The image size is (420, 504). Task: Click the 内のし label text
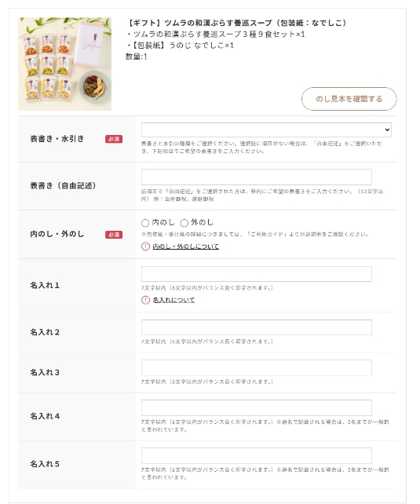(x=163, y=222)
